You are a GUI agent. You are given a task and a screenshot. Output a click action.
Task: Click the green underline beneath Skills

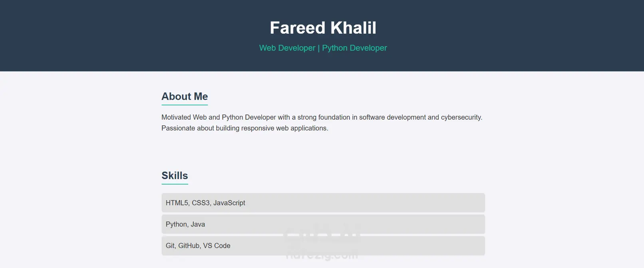tap(175, 184)
